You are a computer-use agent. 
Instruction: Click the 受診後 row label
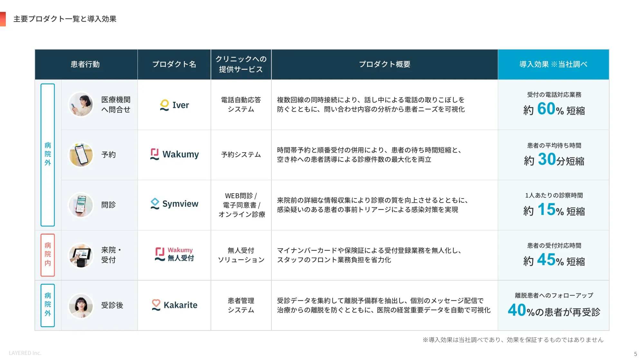click(112, 305)
